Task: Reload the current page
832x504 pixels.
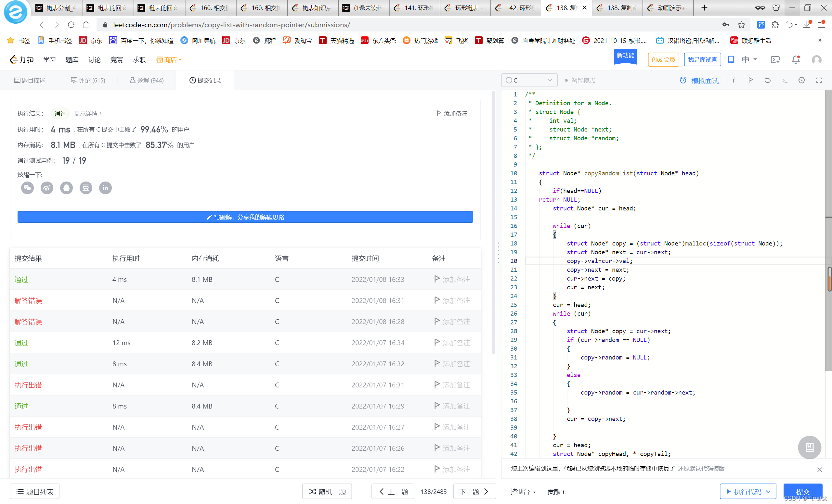Action: click(71, 25)
